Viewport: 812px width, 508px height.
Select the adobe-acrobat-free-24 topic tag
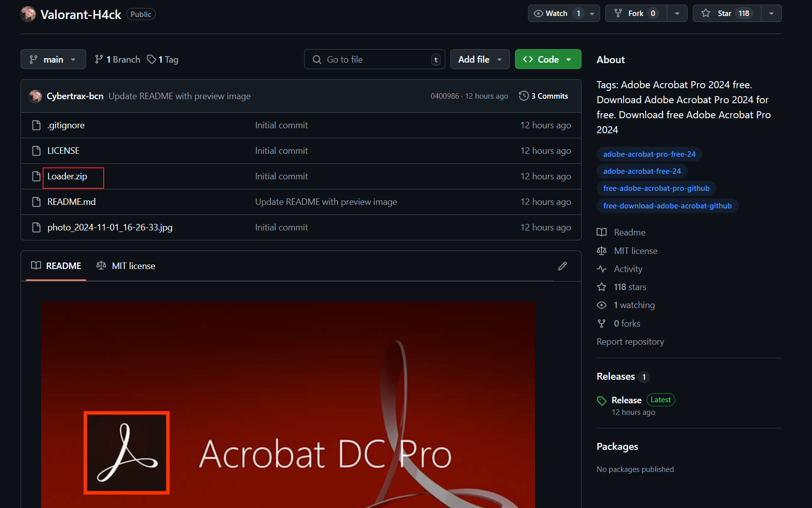click(x=642, y=171)
